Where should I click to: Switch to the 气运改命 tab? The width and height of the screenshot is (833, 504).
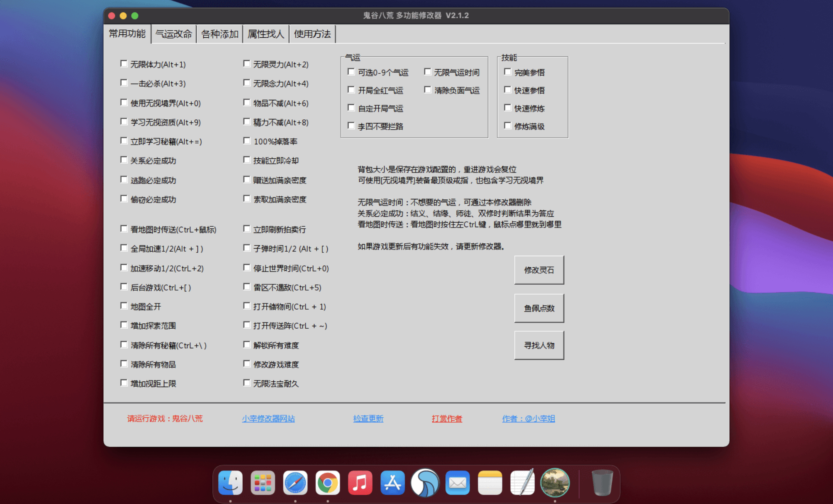[173, 34]
